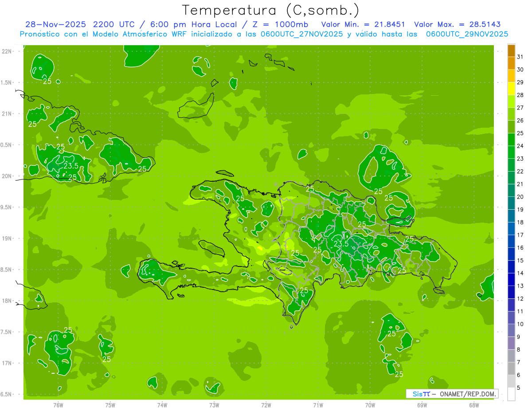This screenshot has height=411, width=532.
Task: Click the yellow colorbar segment between 28 and 29
Action: tap(511, 89)
